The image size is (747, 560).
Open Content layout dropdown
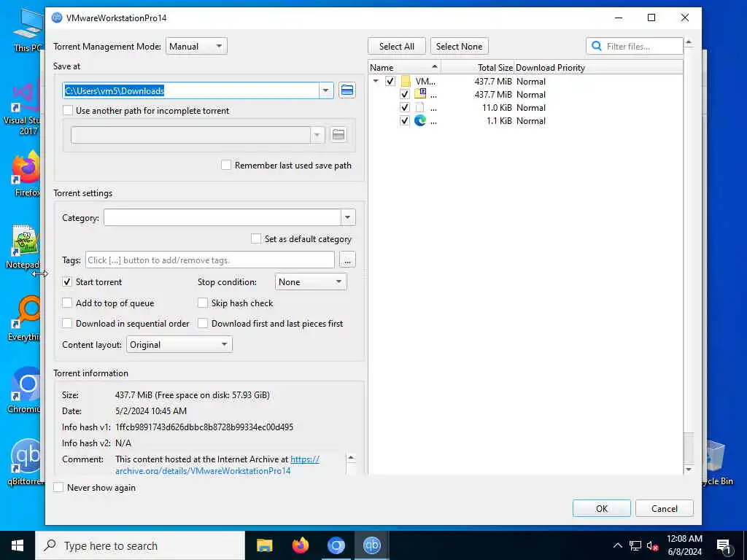[179, 344]
